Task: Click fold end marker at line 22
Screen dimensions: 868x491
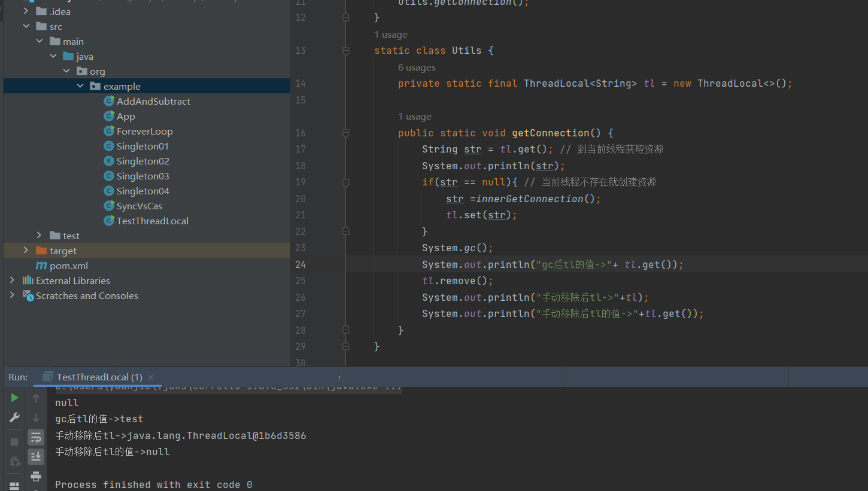Action: [x=345, y=231]
